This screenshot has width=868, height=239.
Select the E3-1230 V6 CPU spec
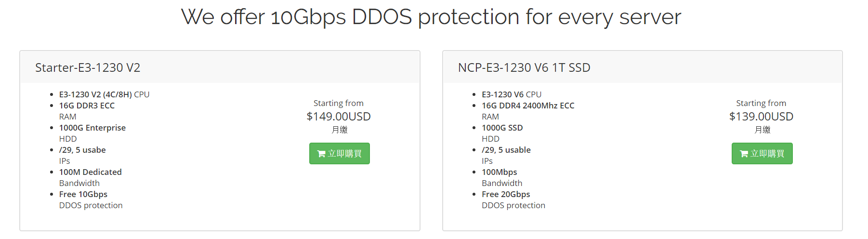(512, 94)
